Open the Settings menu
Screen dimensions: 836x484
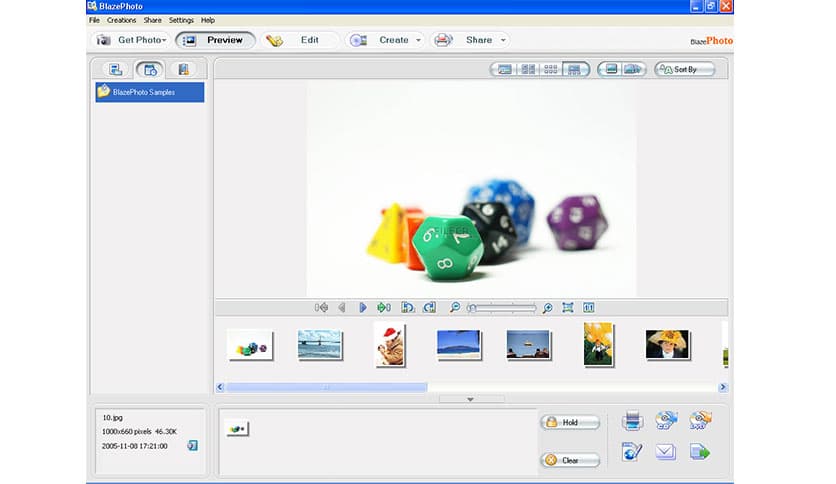(x=181, y=20)
